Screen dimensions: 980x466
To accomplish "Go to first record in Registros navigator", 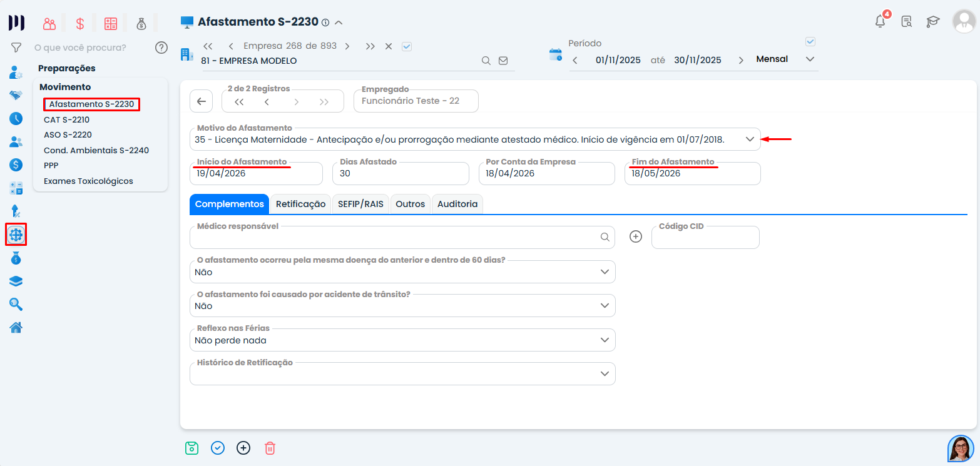I will click(239, 102).
